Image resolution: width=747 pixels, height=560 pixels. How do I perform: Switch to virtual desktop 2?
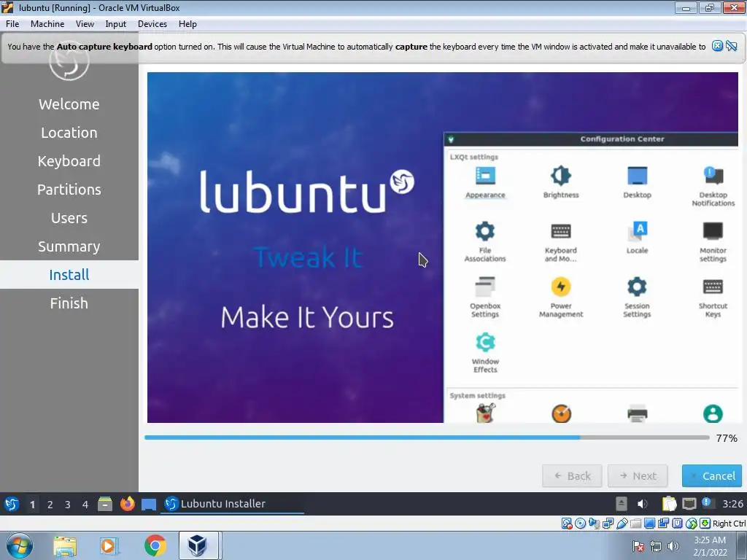tap(50, 505)
